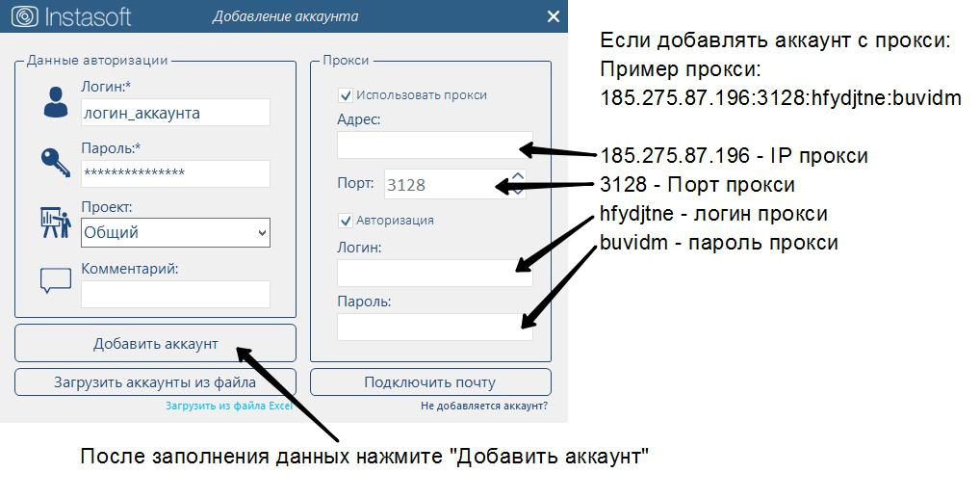Open the Загрузить из файла Excel link

click(229, 406)
